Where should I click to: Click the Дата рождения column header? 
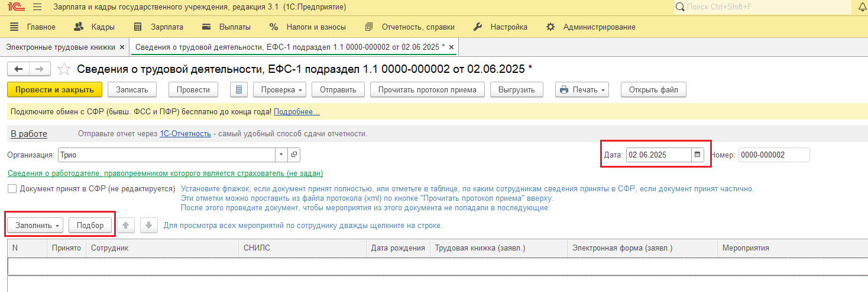click(398, 248)
